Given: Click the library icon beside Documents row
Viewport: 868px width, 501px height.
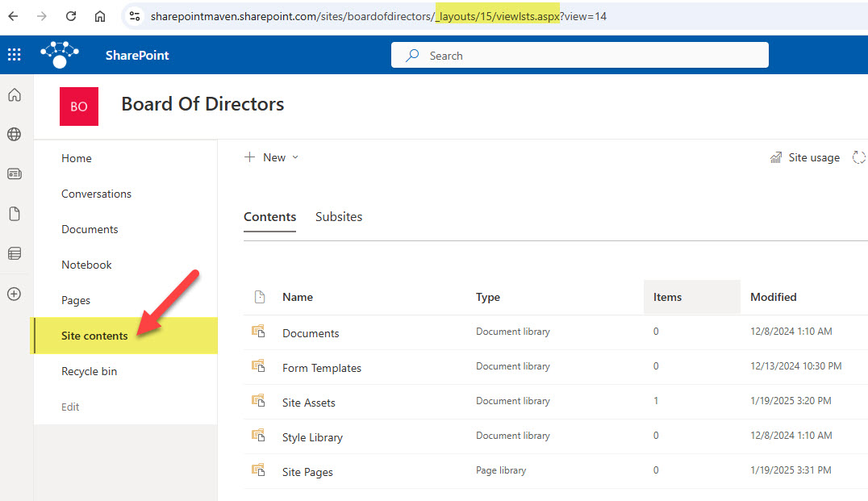Looking at the screenshot, I should click(258, 331).
